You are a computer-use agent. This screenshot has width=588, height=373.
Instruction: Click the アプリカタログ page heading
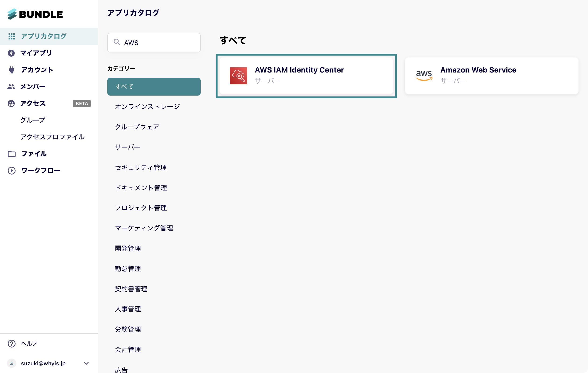click(133, 13)
